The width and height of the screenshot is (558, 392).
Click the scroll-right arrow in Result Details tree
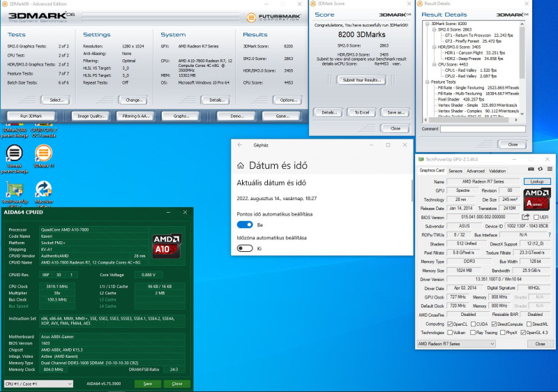click(x=516, y=120)
